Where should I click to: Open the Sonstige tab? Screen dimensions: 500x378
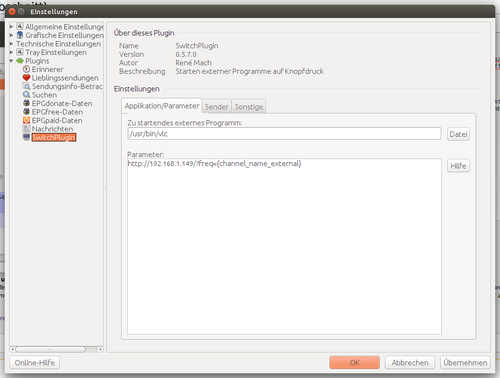pyautogui.click(x=249, y=107)
